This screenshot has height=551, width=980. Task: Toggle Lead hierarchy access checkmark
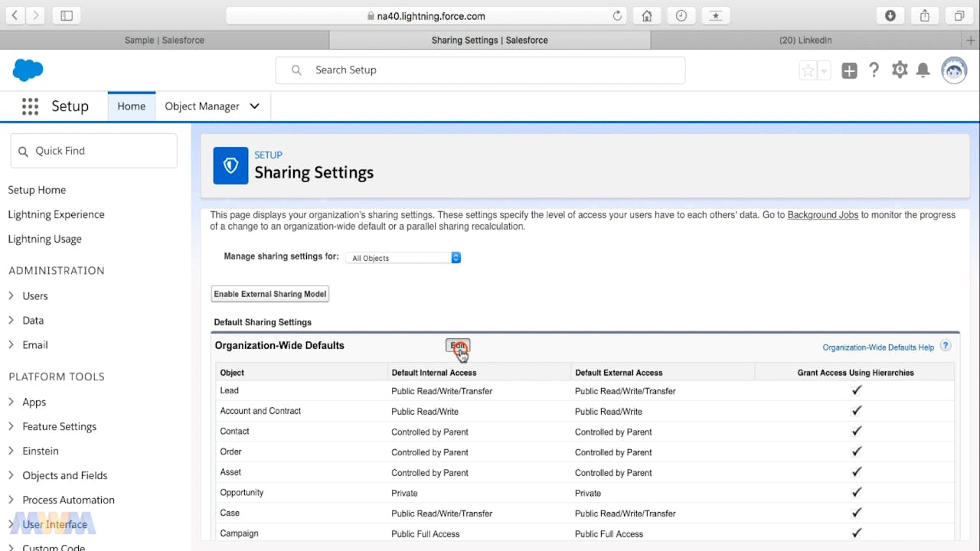point(857,390)
